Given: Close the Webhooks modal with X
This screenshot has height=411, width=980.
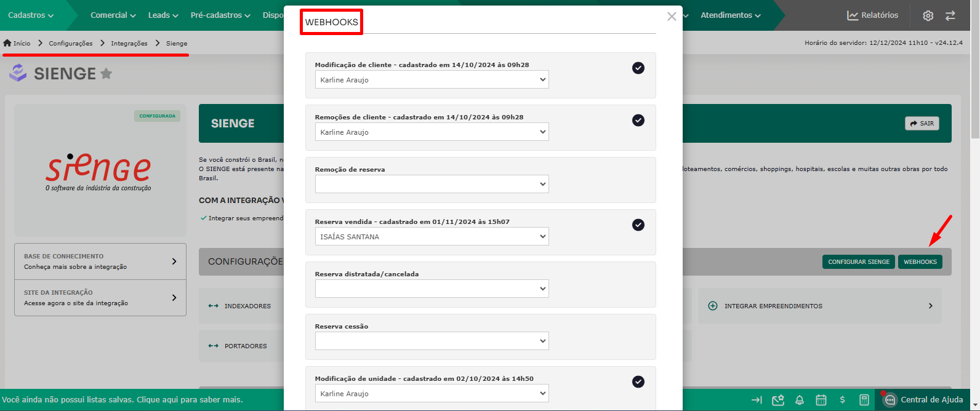Looking at the screenshot, I should pos(672,17).
